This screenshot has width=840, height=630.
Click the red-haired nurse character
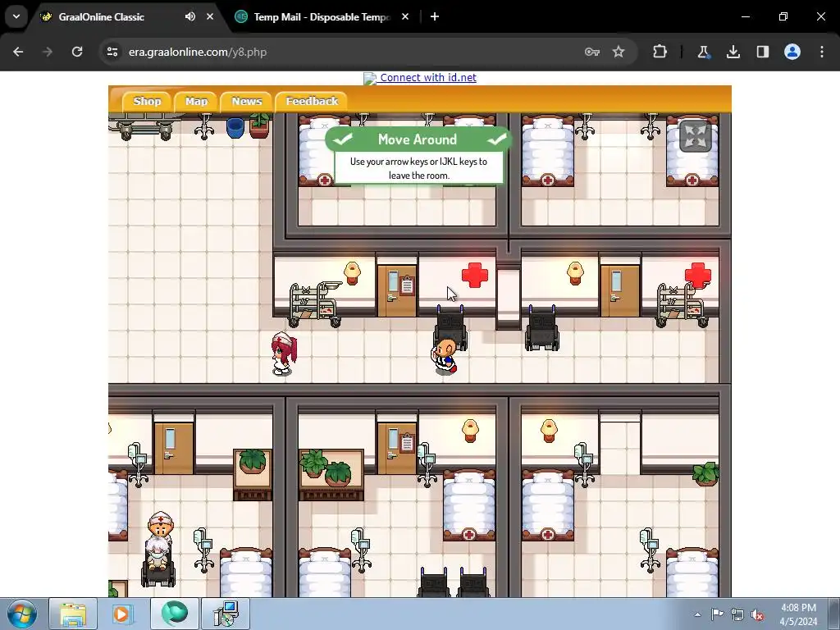(283, 354)
